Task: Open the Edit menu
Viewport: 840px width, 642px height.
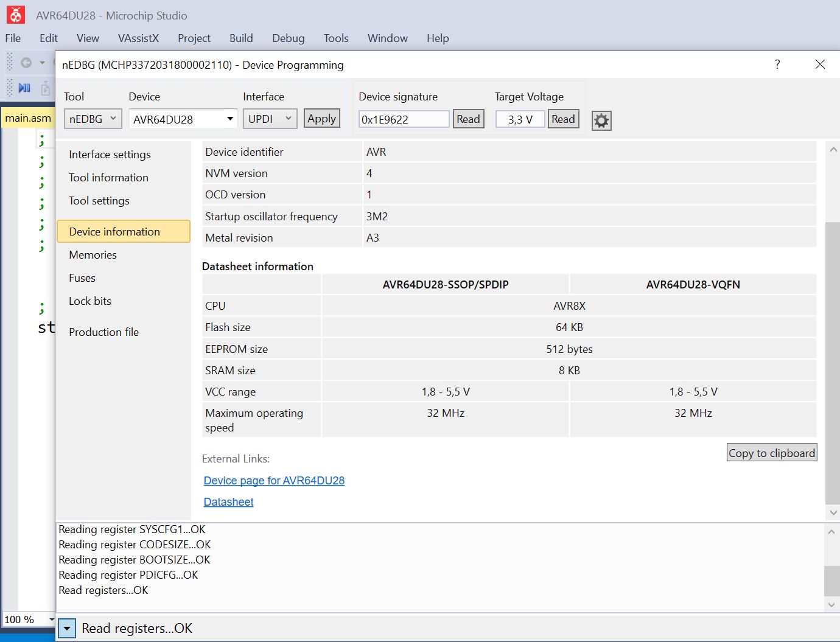Action: tap(49, 38)
